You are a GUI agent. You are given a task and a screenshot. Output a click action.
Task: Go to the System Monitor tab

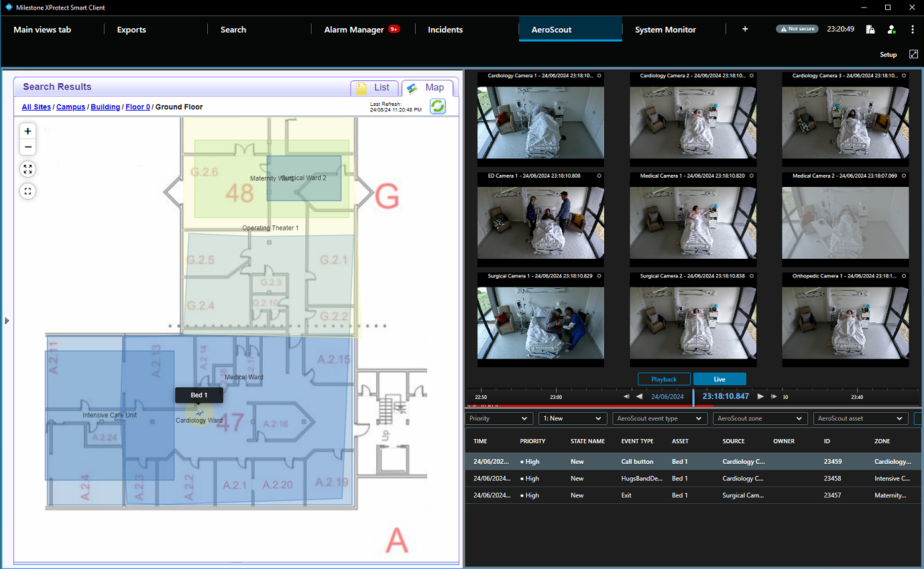[x=665, y=29]
